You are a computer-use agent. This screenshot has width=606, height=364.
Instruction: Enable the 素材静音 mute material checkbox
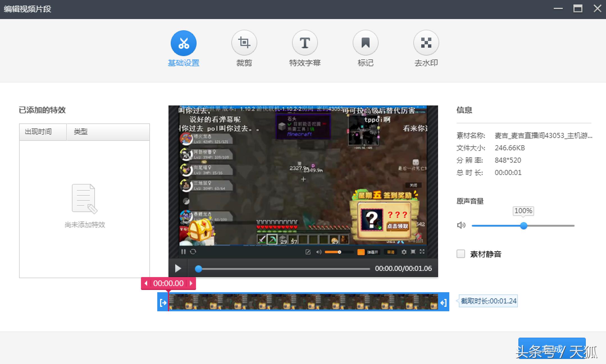pos(461,254)
